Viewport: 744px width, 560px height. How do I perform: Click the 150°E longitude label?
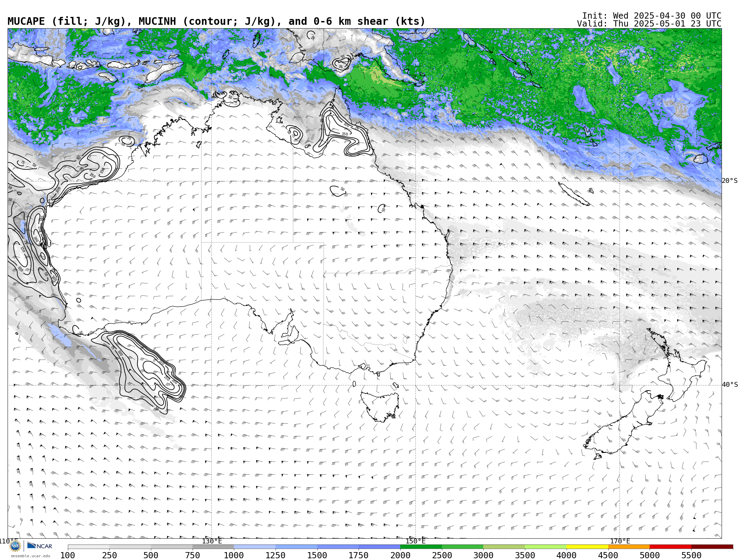point(415,541)
